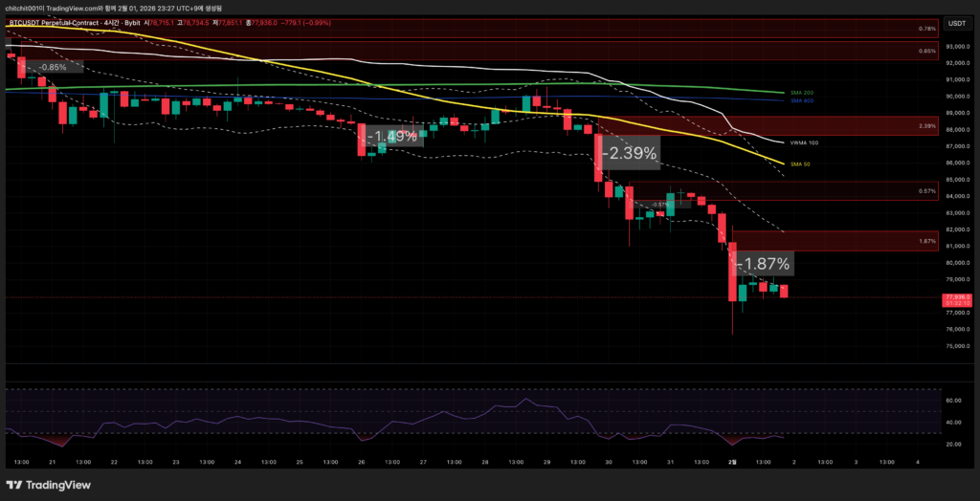This screenshot has width=980, height=501.
Task: Click the current price tag 77,936.0
Action: click(957, 297)
